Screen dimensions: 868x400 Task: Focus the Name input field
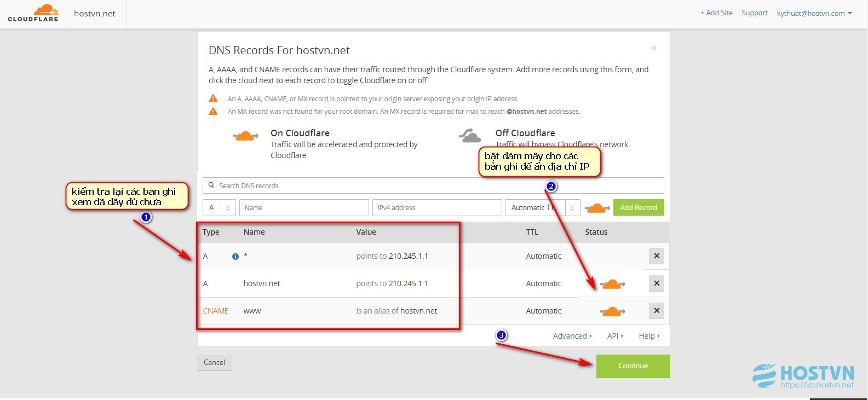(x=304, y=208)
